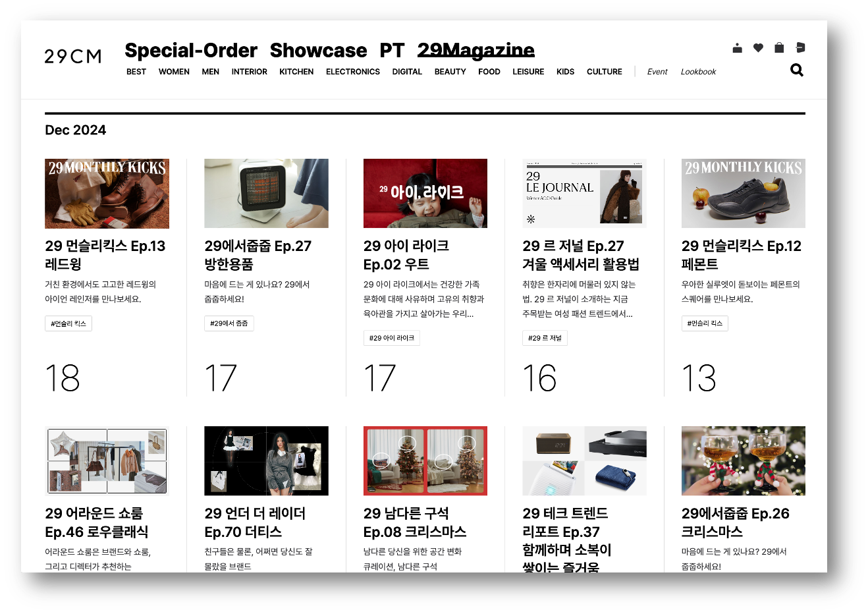Select the BEAUTY category

(x=450, y=72)
